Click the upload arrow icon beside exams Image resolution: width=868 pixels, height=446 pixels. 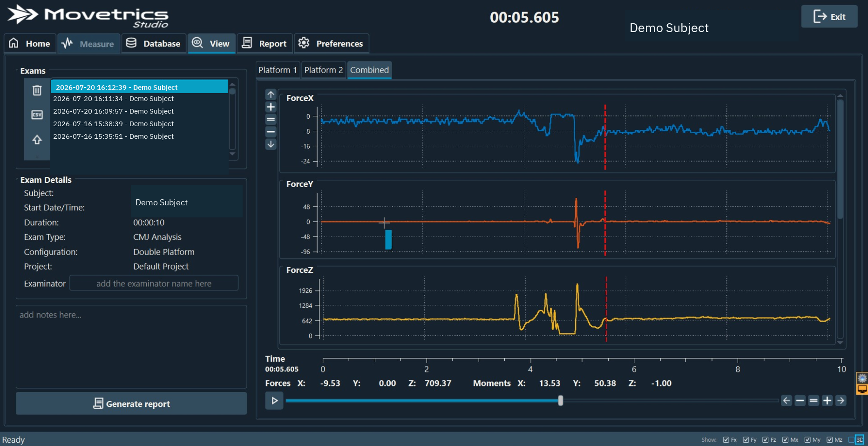(x=37, y=140)
